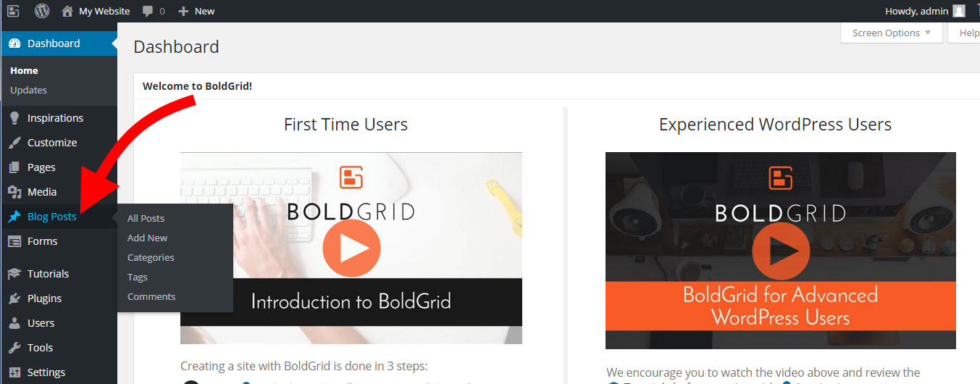Click the Tools wrench icon
980x384 pixels.
coord(14,348)
